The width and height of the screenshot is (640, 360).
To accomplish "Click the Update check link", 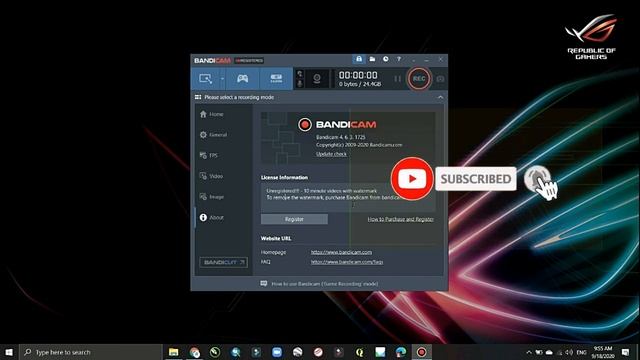I will 331,154.
